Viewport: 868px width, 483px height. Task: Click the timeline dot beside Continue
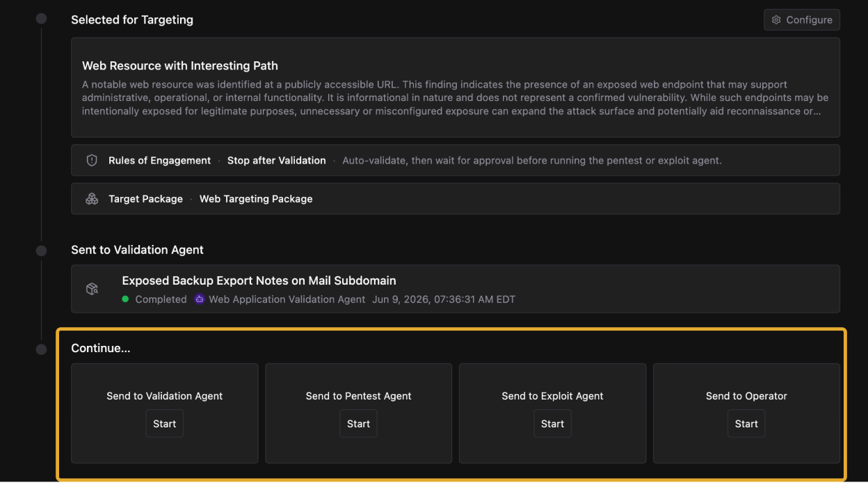(41, 349)
